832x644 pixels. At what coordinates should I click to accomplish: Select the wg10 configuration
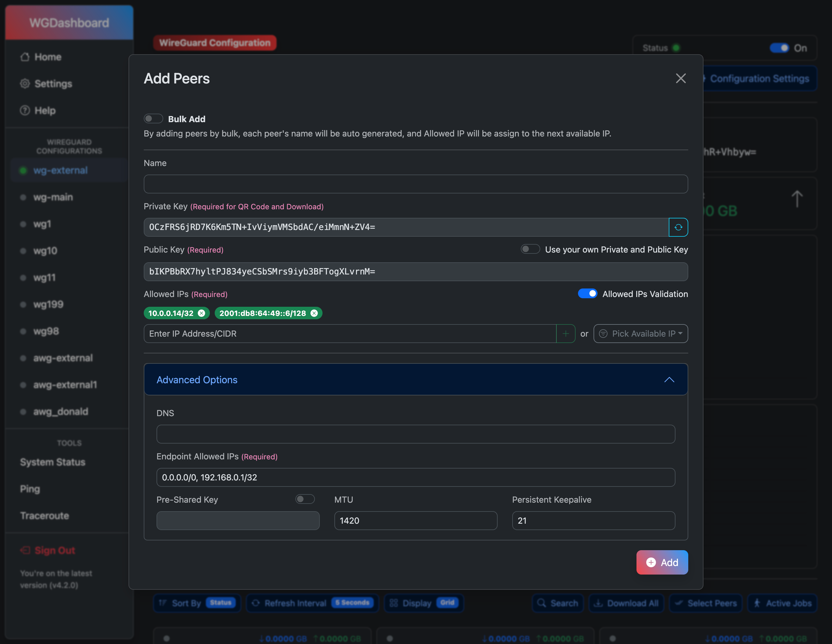click(x=69, y=251)
